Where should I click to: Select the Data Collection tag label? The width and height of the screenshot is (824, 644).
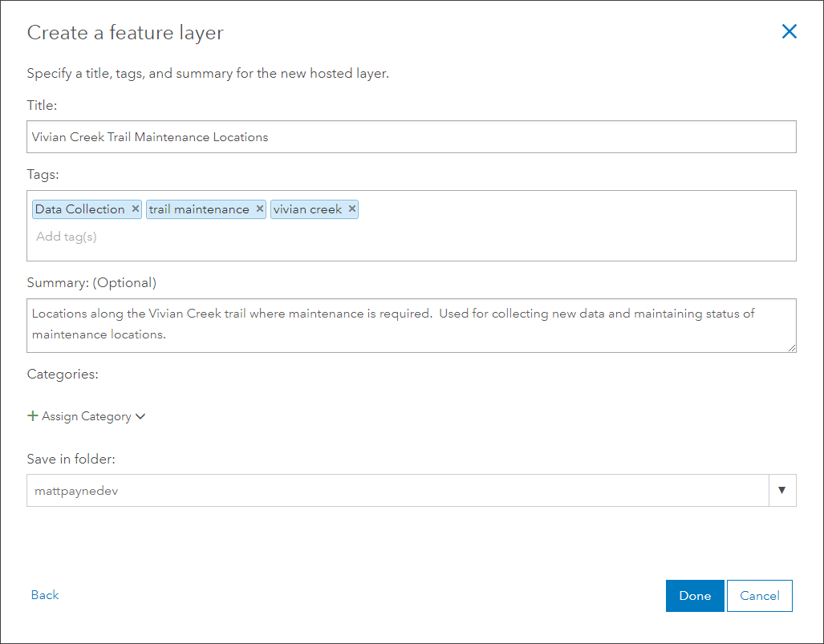click(80, 209)
